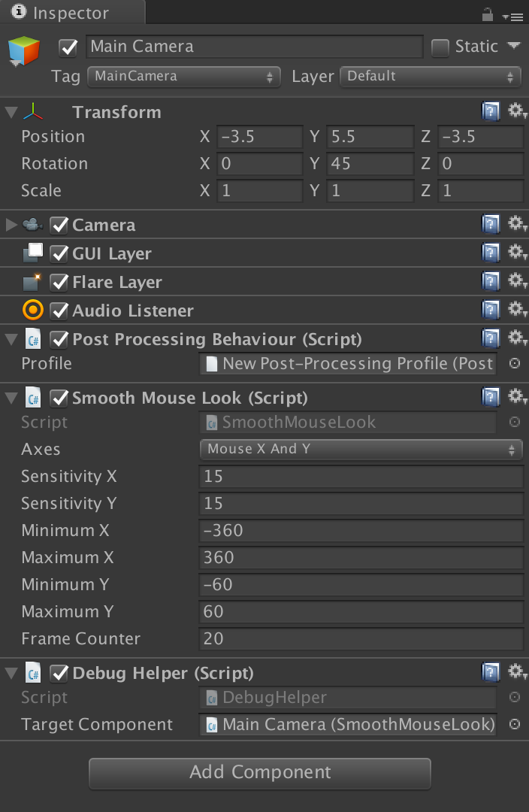This screenshot has height=812, width=529.
Task: Open GUI Layer gear settings
Action: (516, 252)
